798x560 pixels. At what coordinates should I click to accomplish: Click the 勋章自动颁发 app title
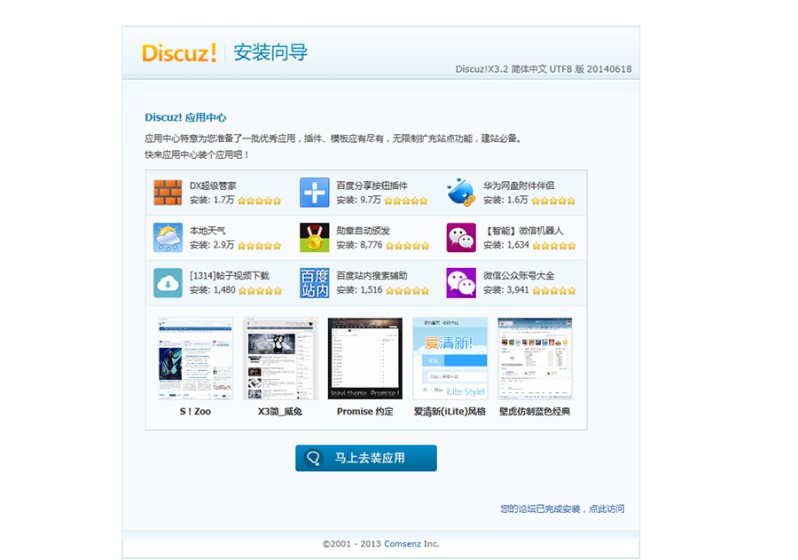pos(363,231)
